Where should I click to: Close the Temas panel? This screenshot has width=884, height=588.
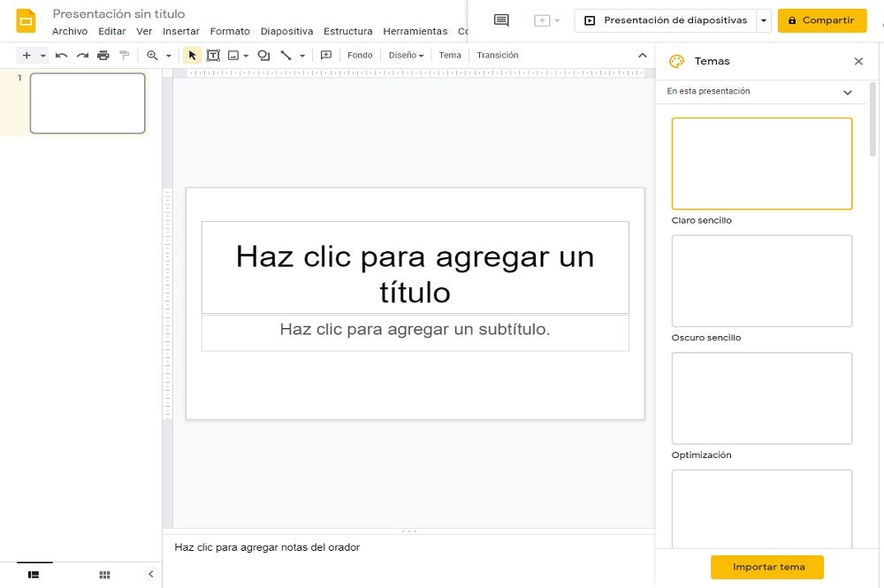pos(858,61)
